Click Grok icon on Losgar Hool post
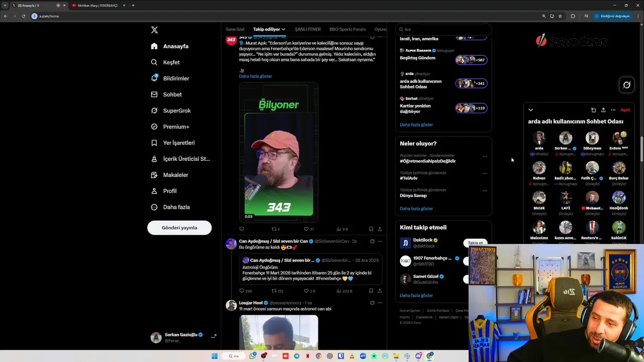The width and height of the screenshot is (644, 362). click(372, 303)
